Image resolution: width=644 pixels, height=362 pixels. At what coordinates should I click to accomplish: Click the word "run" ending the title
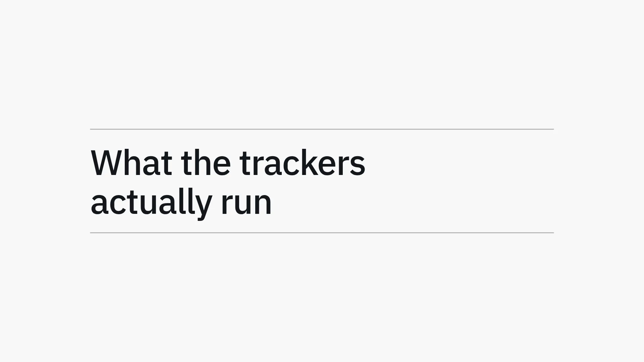point(246,204)
